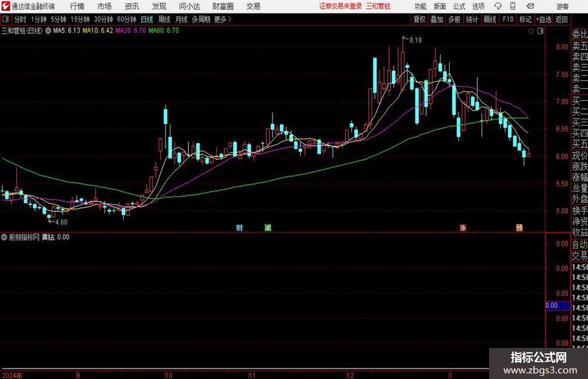Open the F10 company info button
588x379 pixels.
(508, 19)
